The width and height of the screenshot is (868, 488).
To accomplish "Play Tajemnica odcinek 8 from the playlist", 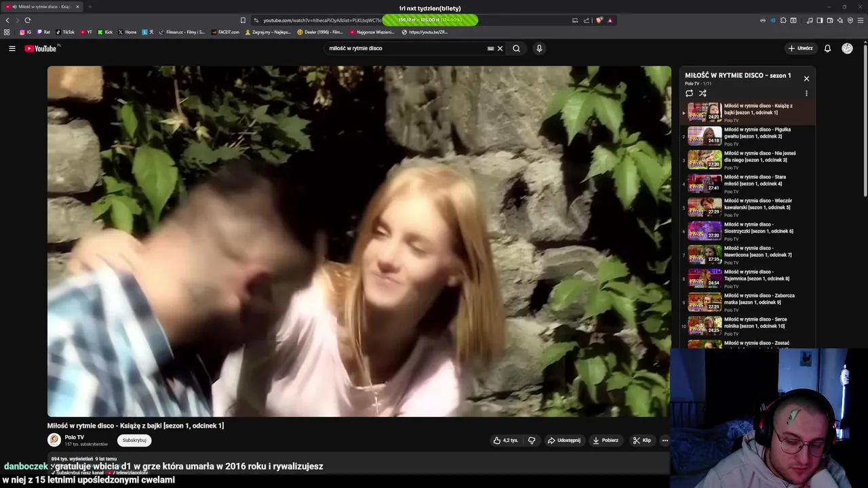I will pos(747,279).
